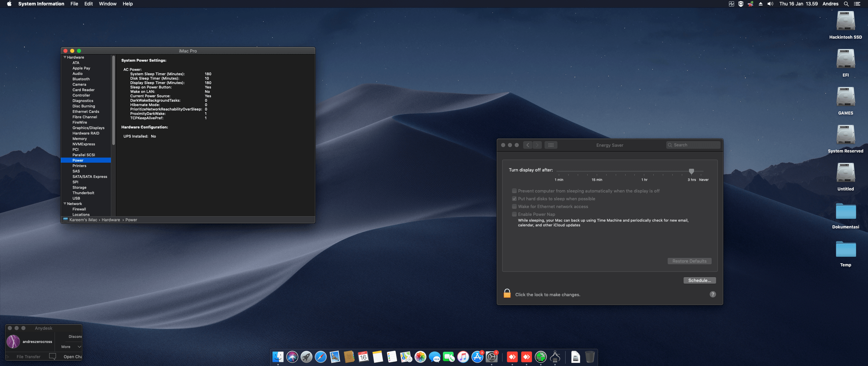
Task: Launch Safari from the Dock
Action: pyautogui.click(x=320, y=357)
